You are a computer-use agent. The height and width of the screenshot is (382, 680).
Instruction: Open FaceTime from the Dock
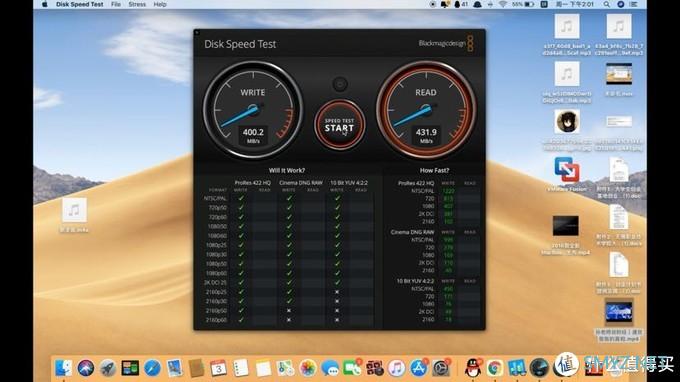click(352, 368)
